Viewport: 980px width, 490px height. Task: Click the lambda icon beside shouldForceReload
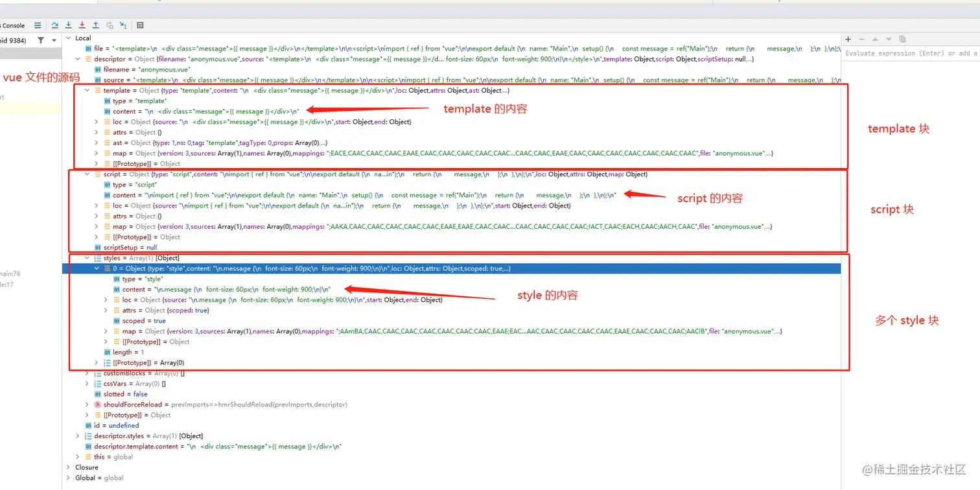[x=98, y=404]
